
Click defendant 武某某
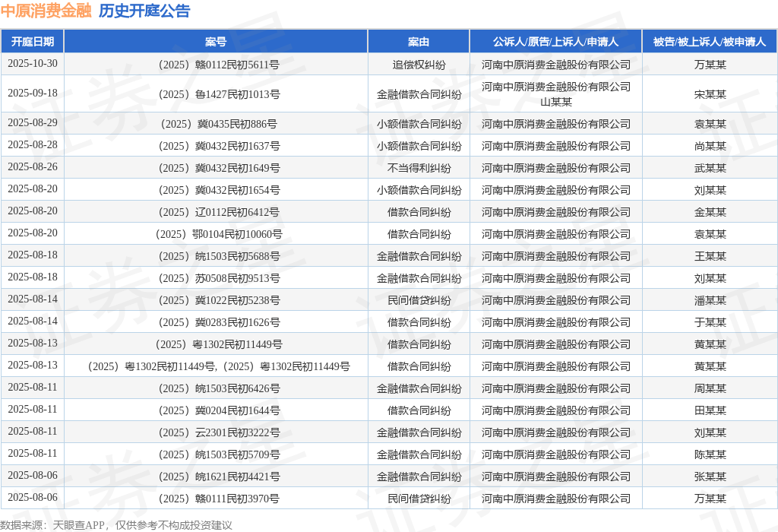click(x=710, y=168)
